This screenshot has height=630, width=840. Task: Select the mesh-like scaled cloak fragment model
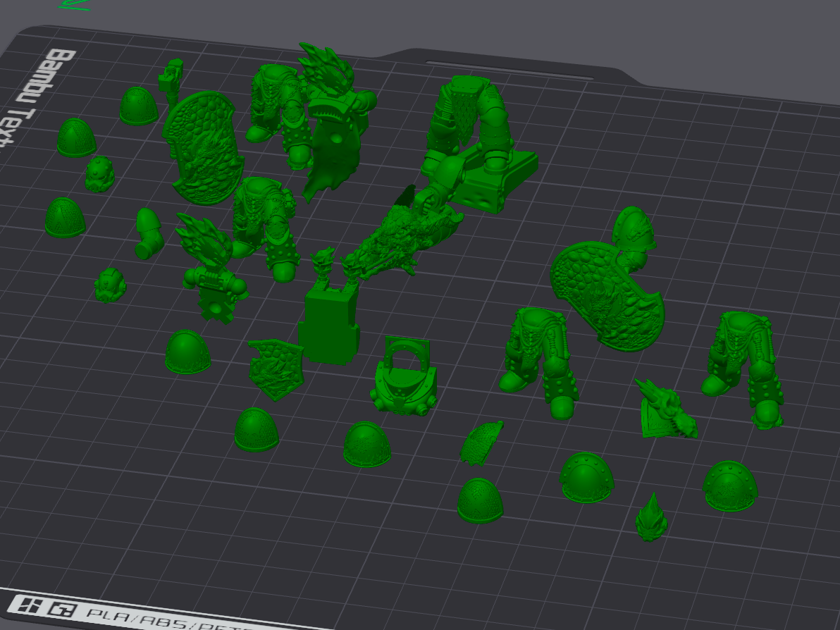(481, 443)
